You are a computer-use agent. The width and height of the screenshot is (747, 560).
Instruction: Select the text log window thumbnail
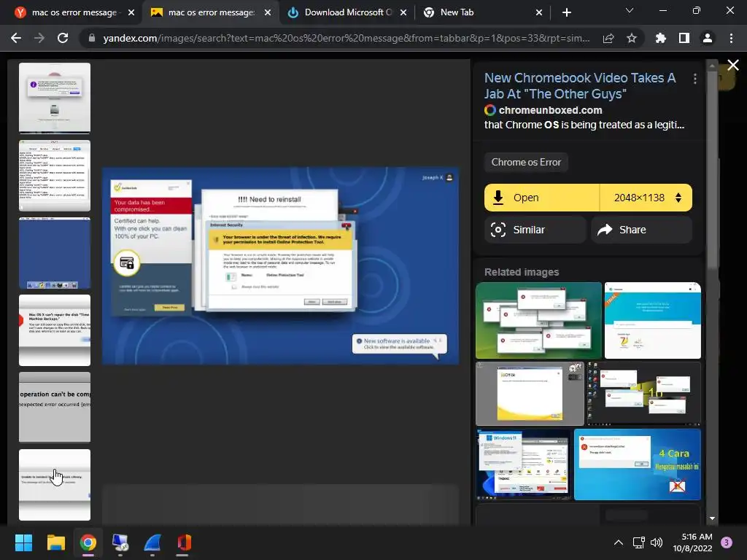coord(54,175)
